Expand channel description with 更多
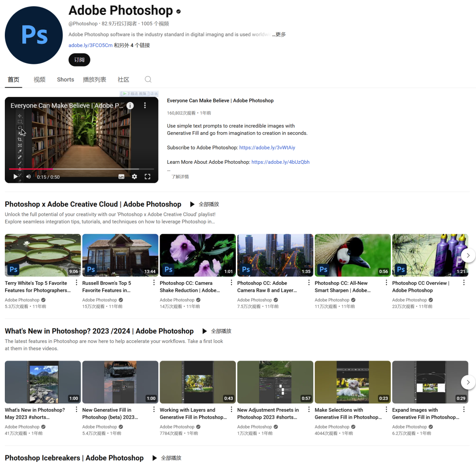 pyautogui.click(x=279, y=35)
